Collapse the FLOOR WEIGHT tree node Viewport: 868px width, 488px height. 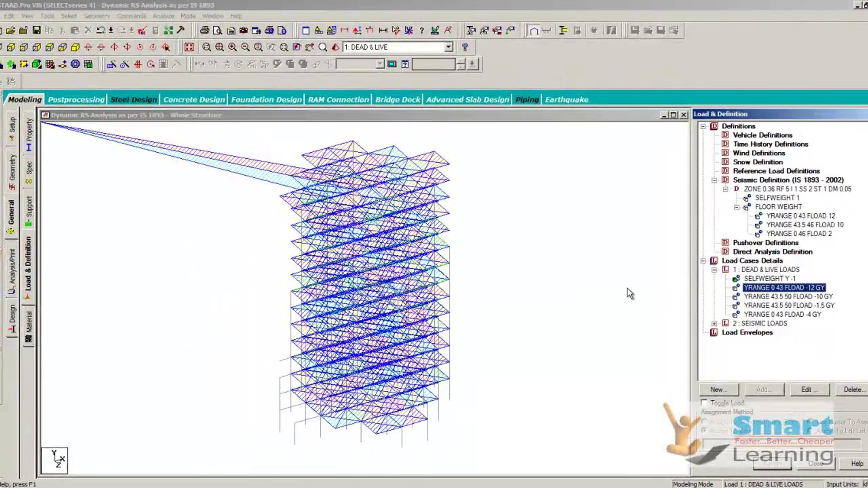pos(736,207)
